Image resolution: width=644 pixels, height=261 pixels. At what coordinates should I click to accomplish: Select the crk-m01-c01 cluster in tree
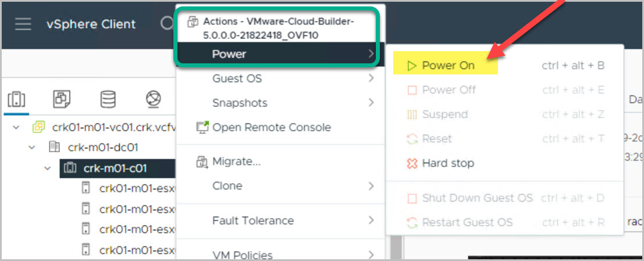pos(115,169)
